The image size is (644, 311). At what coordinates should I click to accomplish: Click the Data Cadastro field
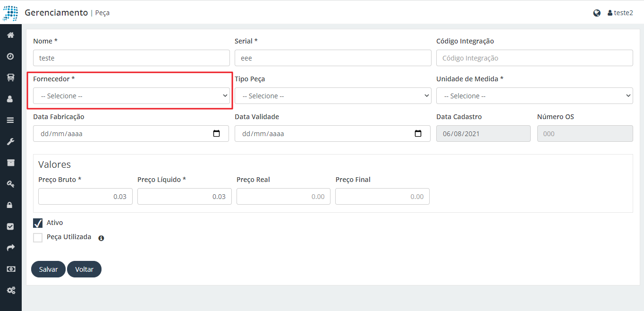click(x=483, y=134)
